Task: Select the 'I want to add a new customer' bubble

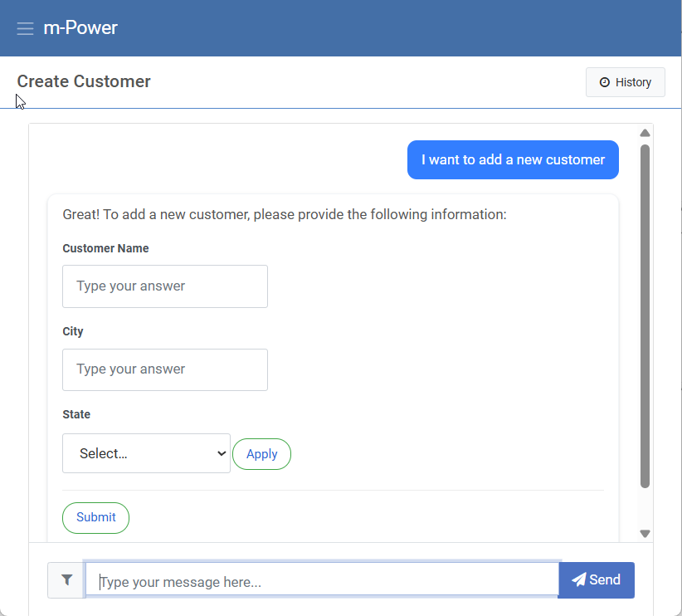Action: pyautogui.click(x=513, y=159)
